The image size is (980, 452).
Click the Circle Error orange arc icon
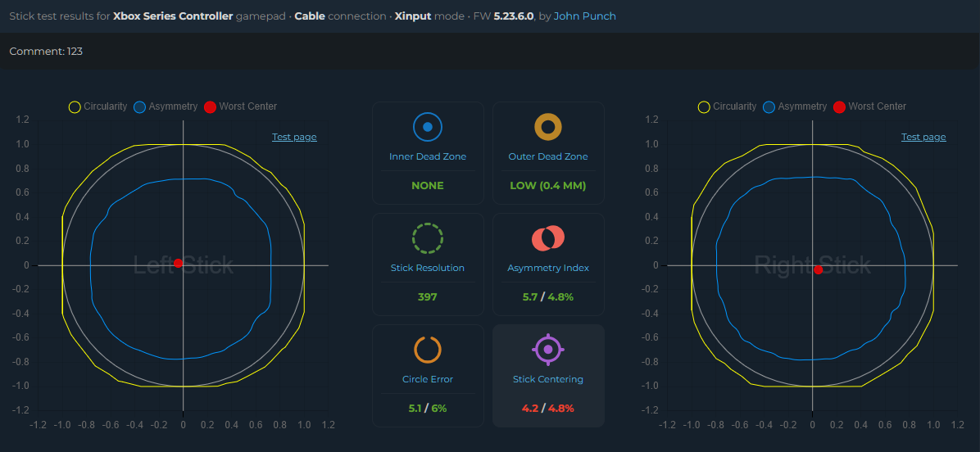point(428,349)
